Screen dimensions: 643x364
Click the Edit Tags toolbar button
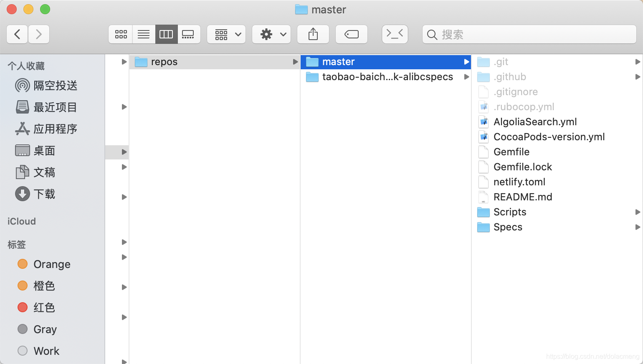point(352,34)
